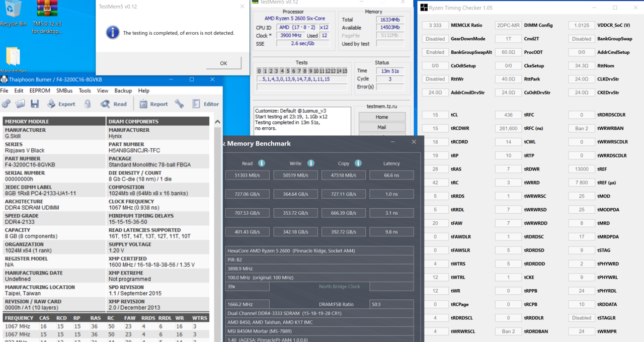Click the MEMCLK Ratio field showing 3 333
Image resolution: width=644 pixels, height=342 pixels.
[435, 25]
